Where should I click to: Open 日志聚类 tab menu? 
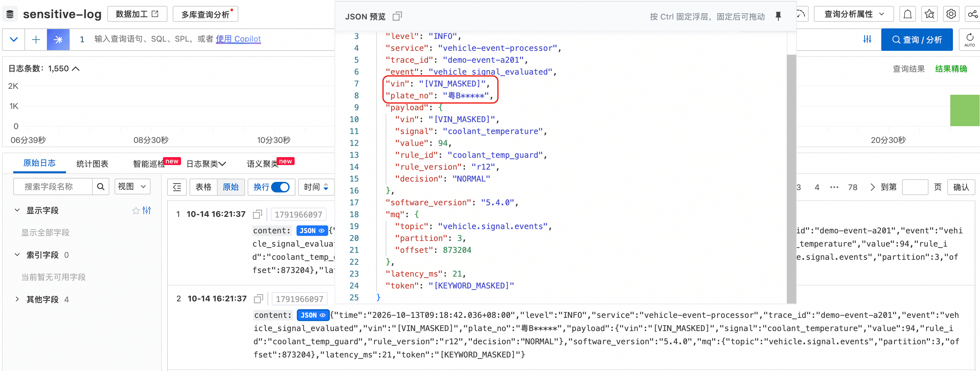click(206, 164)
